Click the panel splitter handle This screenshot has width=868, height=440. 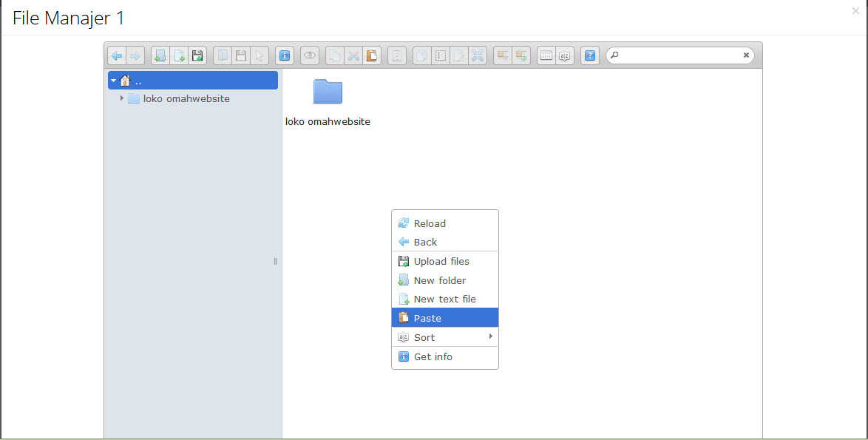click(275, 261)
